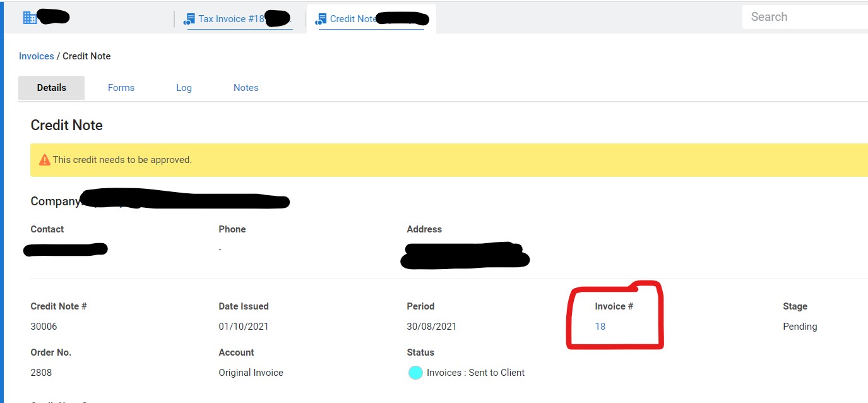This screenshot has height=403, width=868.
Task: Follow the Invoices breadcrumb link
Action: (37, 56)
